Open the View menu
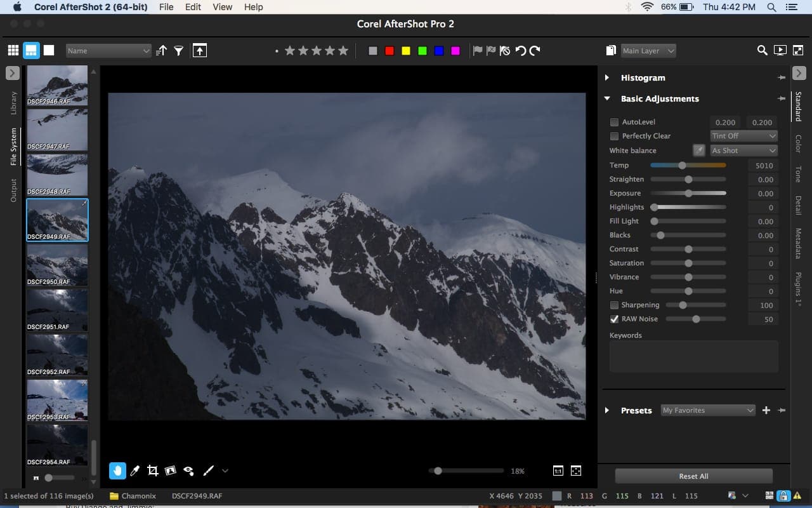 [222, 7]
